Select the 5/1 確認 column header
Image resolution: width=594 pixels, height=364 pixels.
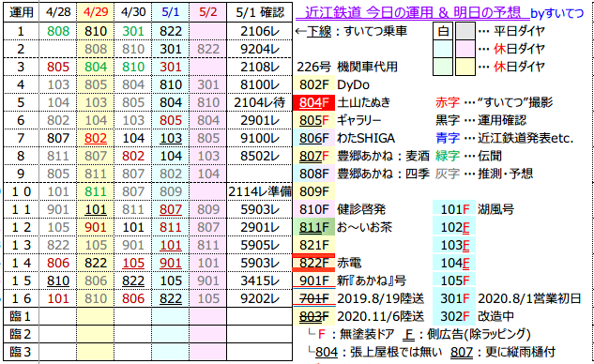260,12
